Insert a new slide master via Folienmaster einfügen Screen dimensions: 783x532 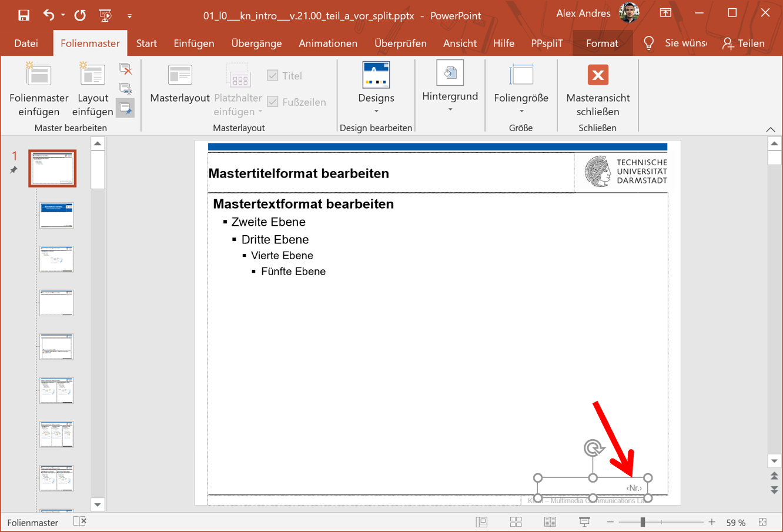pyautogui.click(x=38, y=88)
